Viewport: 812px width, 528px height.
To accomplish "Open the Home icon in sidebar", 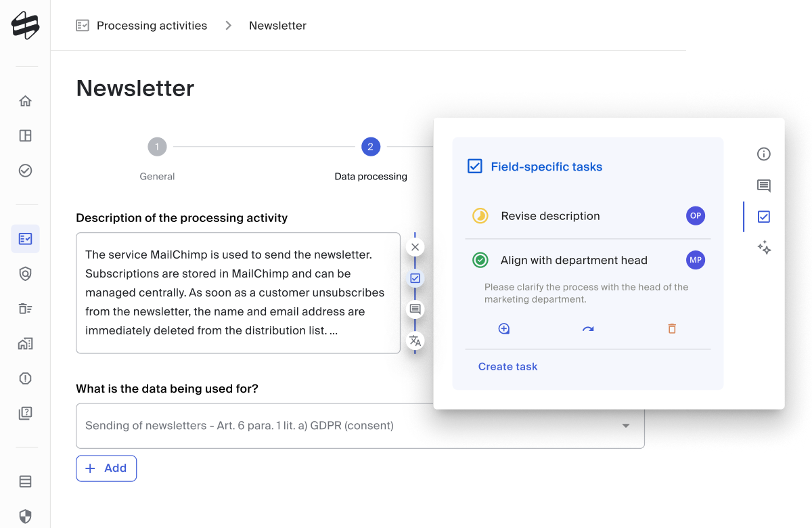I will [25, 101].
